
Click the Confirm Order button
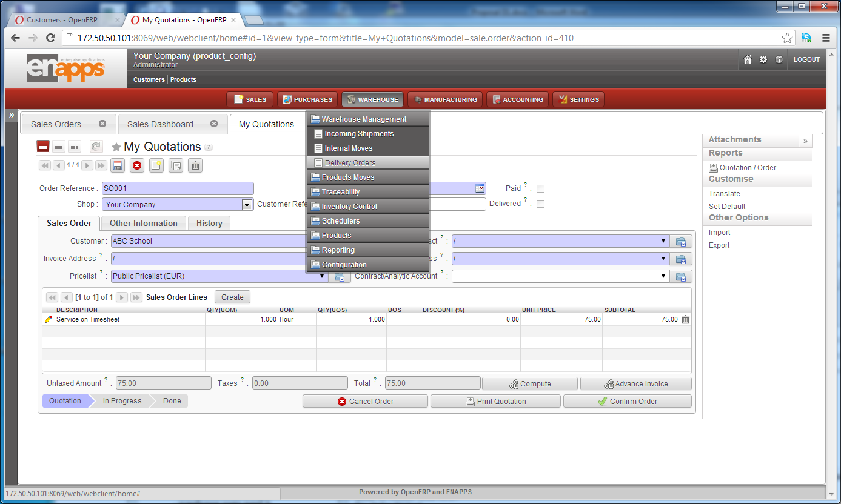[x=627, y=401]
